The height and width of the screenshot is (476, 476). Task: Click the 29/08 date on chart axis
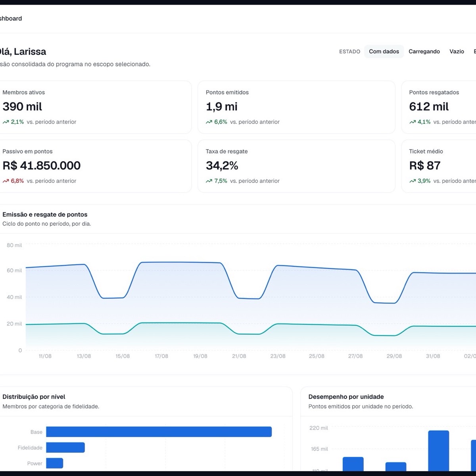pyautogui.click(x=394, y=356)
